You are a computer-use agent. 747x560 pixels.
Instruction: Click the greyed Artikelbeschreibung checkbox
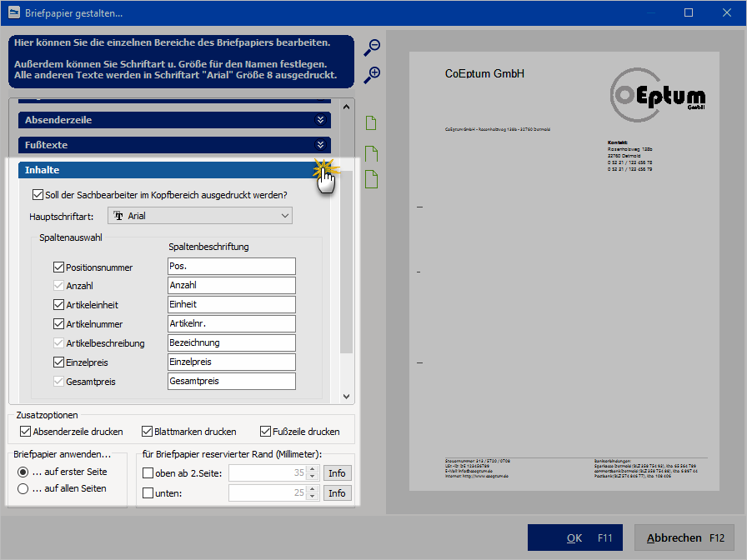point(58,342)
